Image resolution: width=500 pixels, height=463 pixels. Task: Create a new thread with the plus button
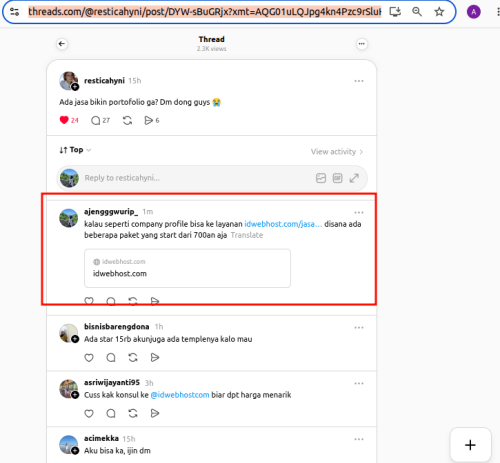(x=470, y=445)
